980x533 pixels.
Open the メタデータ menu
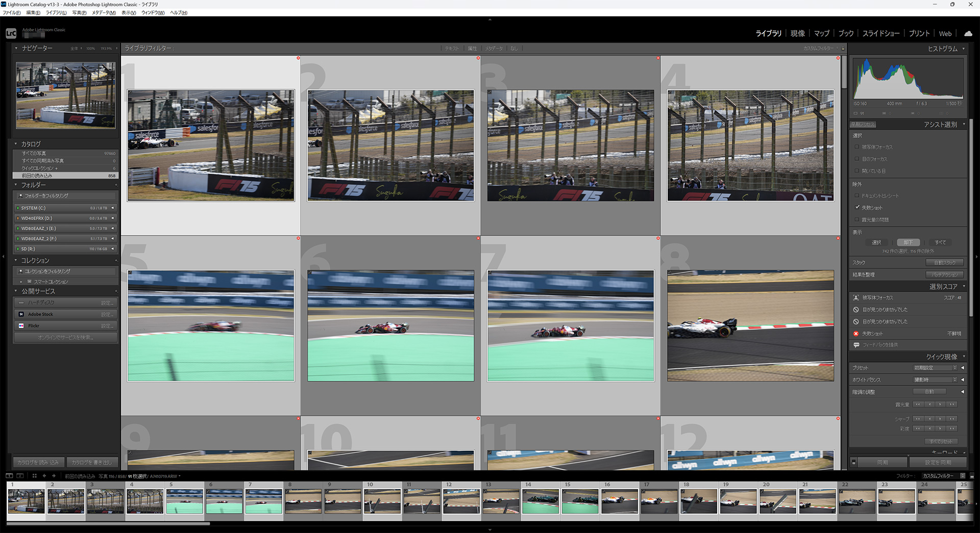click(104, 13)
